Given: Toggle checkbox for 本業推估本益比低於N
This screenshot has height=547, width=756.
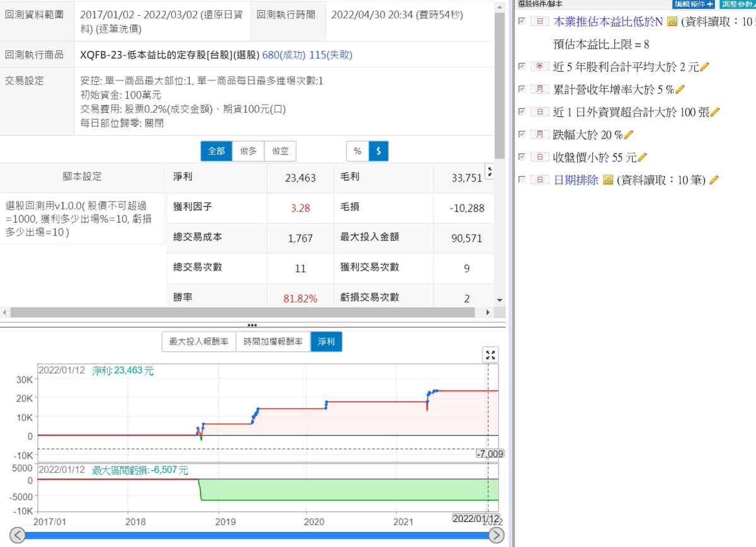Looking at the screenshot, I should (x=521, y=21).
